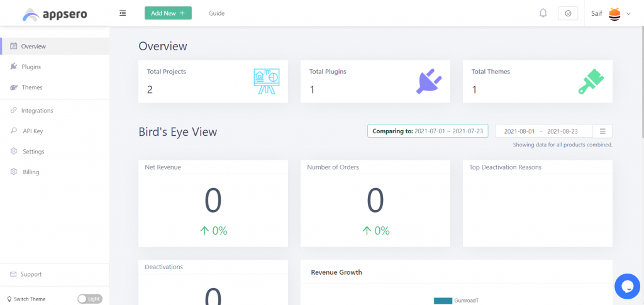
Task: Click the Add New button
Action: click(x=168, y=13)
